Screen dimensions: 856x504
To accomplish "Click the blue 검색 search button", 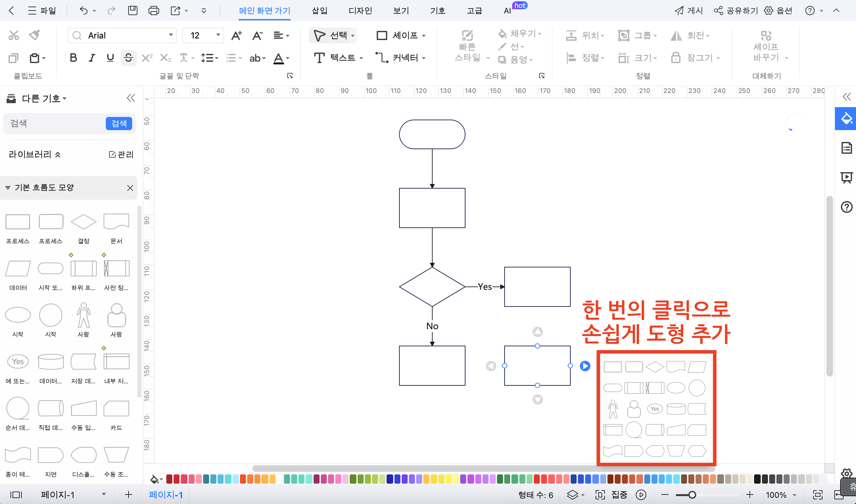I will tap(119, 123).
